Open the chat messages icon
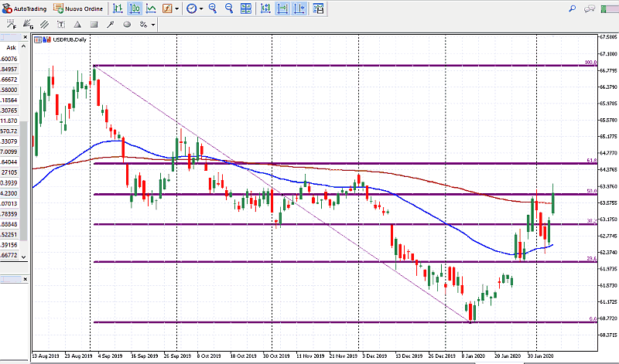 coord(590,9)
